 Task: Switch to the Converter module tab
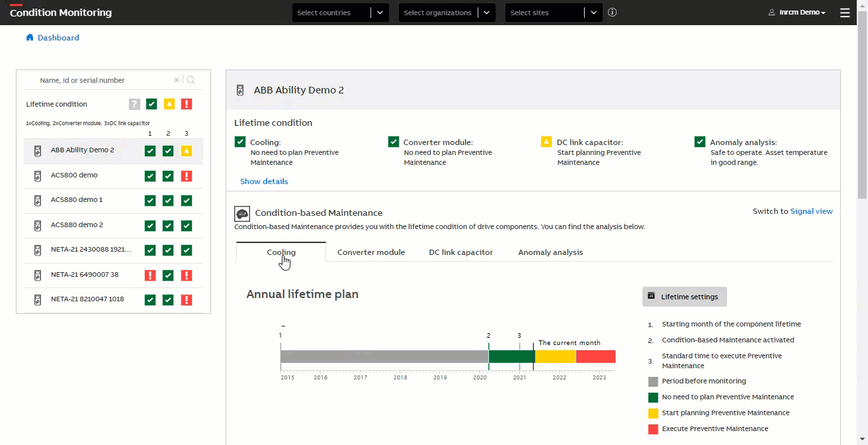(x=371, y=252)
